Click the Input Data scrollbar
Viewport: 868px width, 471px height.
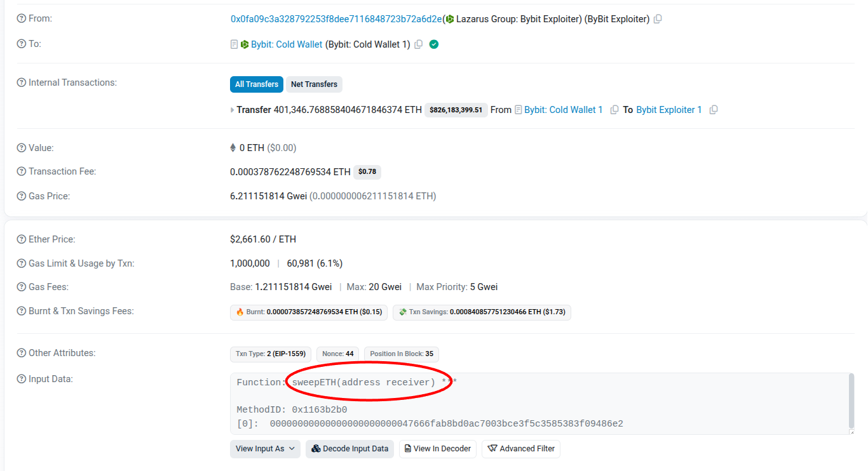(x=851, y=401)
